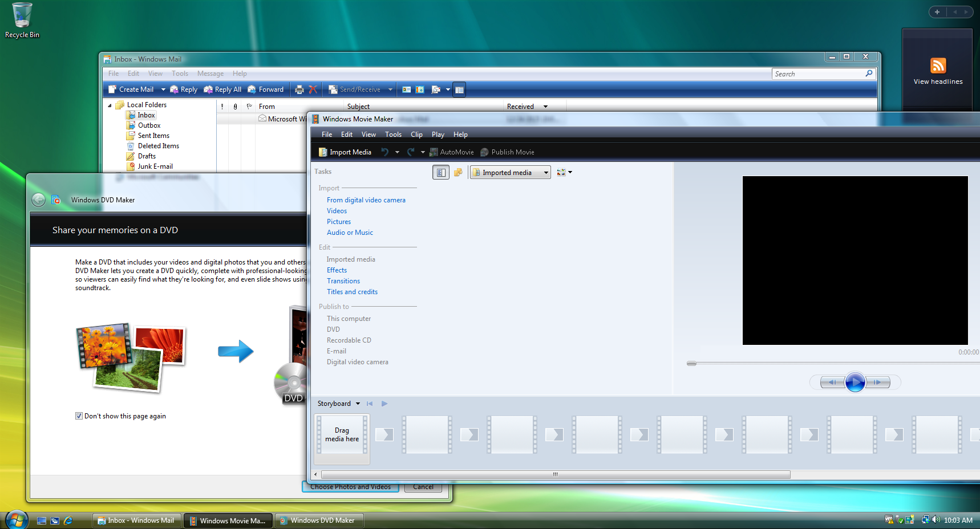980x529 pixels.
Task: Open the View headlines RSS feed gadget
Action: (938, 71)
